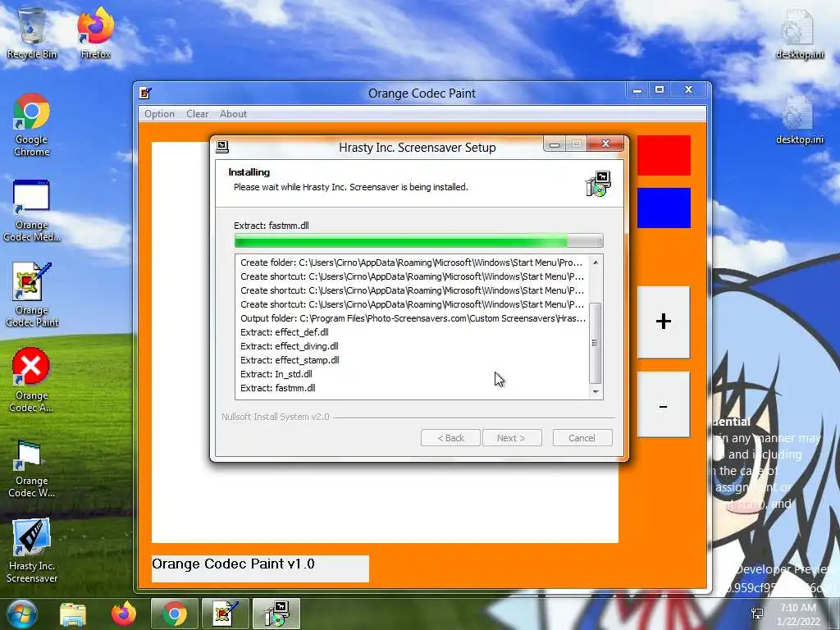Click the < Back button in setup
This screenshot has height=630, width=840.
[x=450, y=438]
